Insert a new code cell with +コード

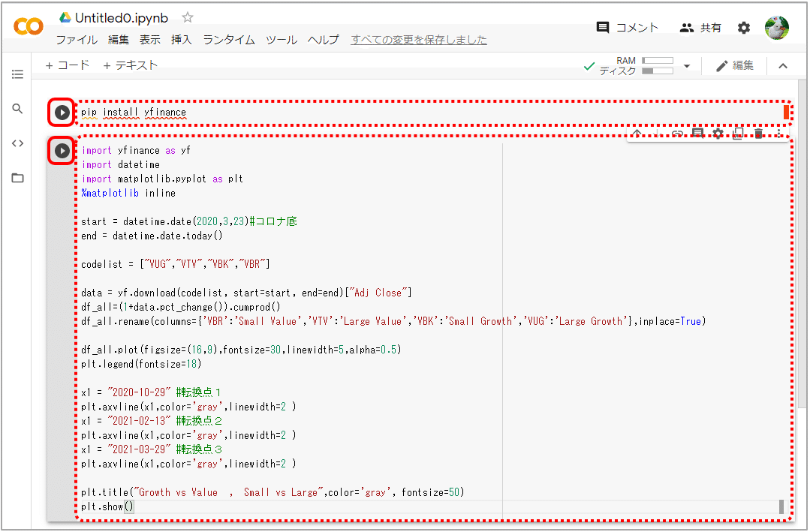tap(68, 65)
